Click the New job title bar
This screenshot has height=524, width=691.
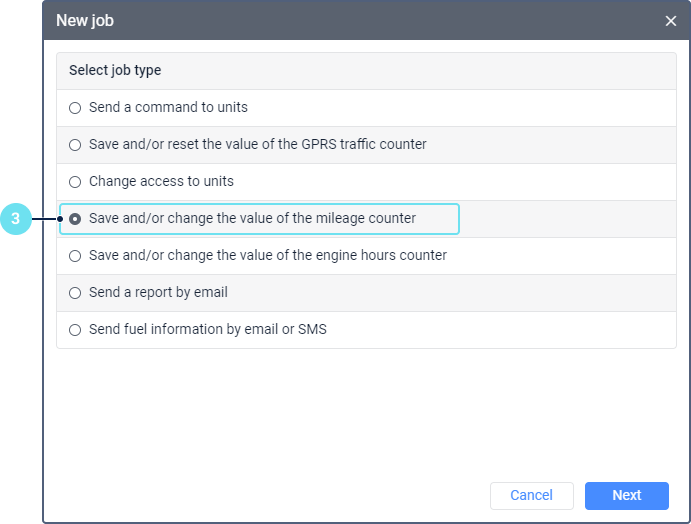coord(300,20)
